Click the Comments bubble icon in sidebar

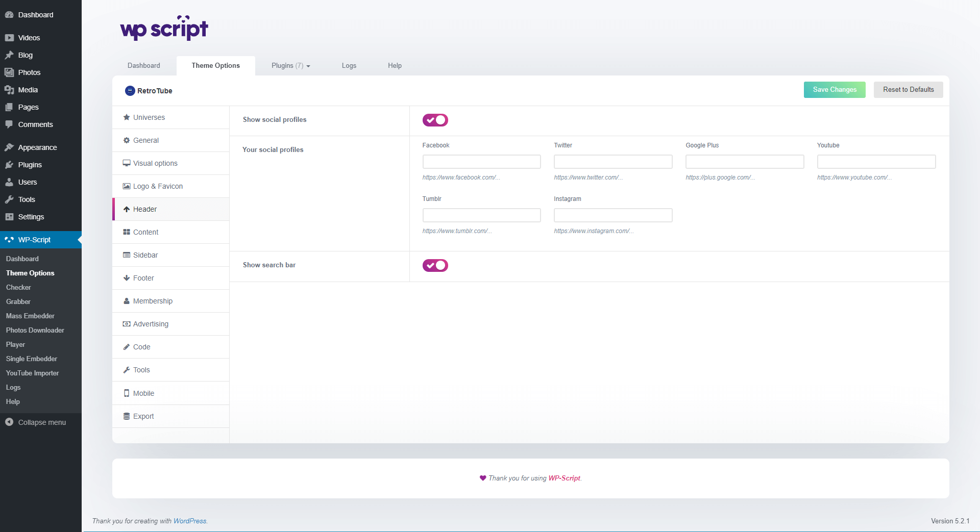(x=9, y=124)
